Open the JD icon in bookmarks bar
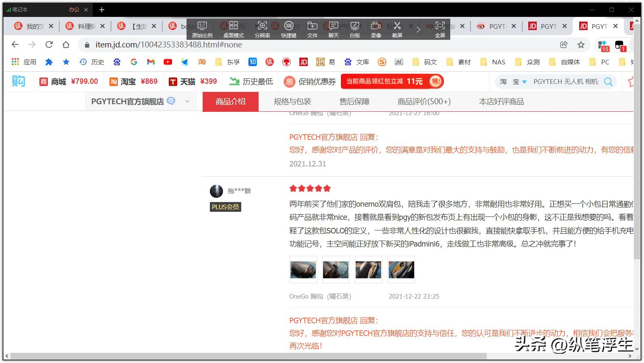Viewport: 644px width, 363px height. [x=304, y=61]
